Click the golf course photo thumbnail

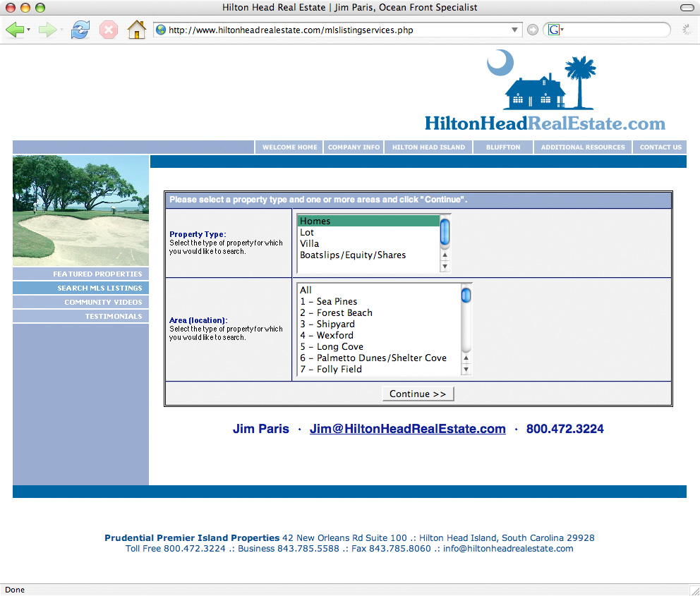coord(81,211)
